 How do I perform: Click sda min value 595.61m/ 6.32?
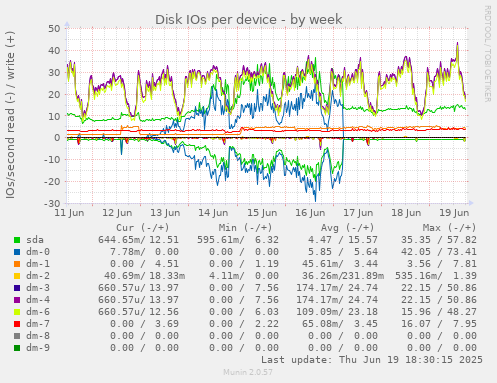tap(238, 240)
